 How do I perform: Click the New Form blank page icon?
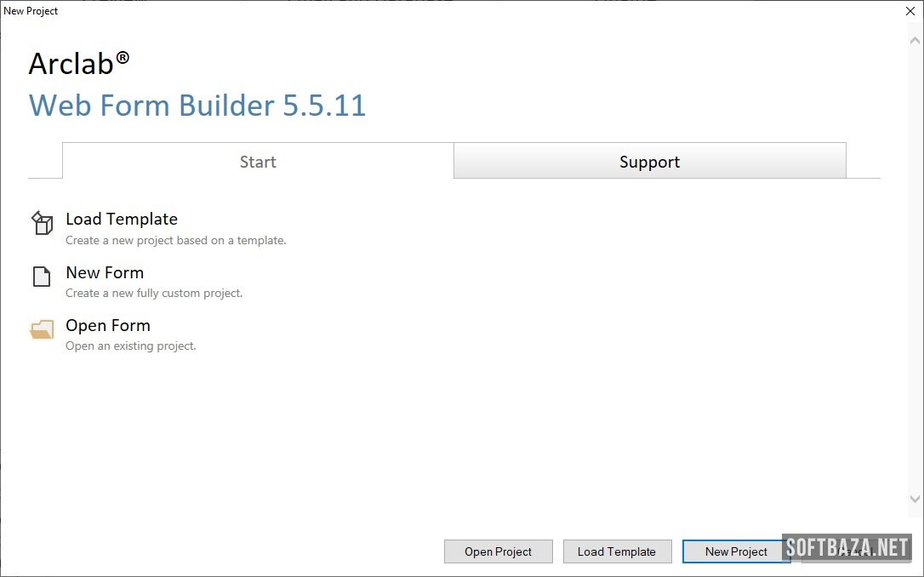pyautogui.click(x=42, y=277)
